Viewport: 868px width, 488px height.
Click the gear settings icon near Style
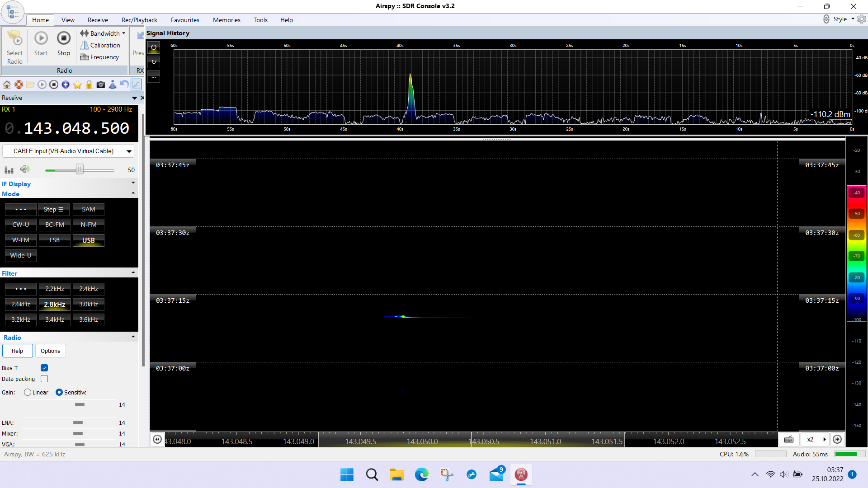[862, 19]
